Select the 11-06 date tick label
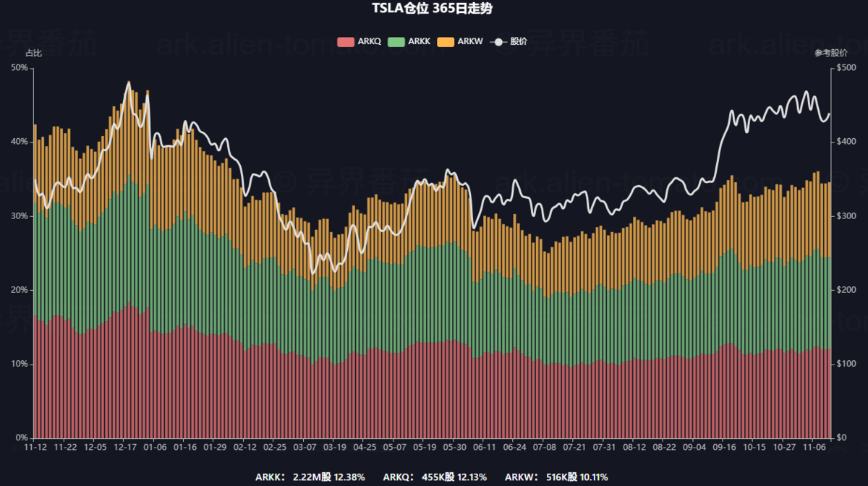 tap(814, 448)
